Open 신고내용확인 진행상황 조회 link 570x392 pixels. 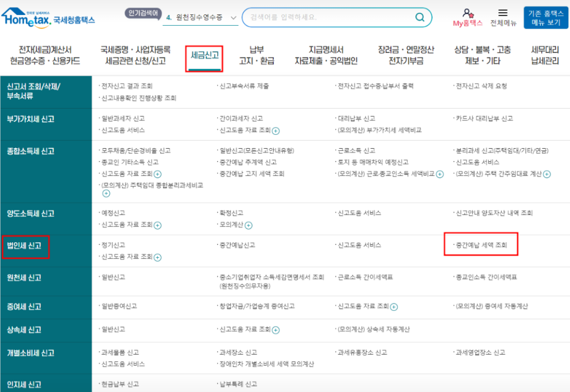coord(139,98)
